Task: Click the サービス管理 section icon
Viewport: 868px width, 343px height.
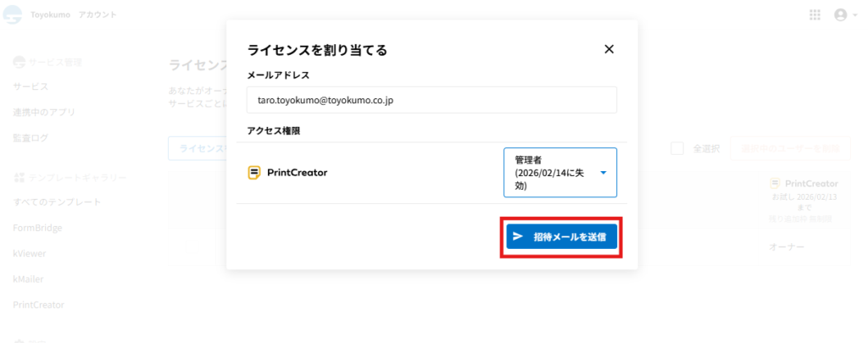Action: (19, 63)
